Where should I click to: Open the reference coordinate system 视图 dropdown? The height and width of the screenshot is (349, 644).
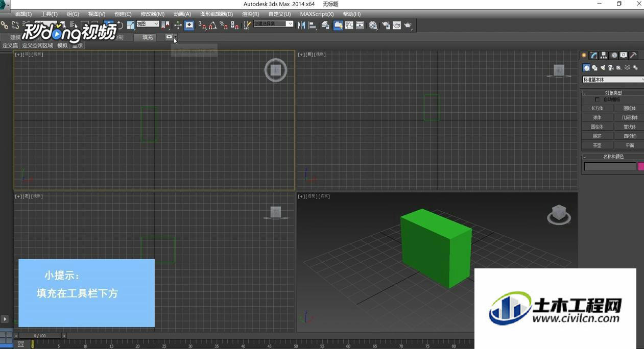148,24
